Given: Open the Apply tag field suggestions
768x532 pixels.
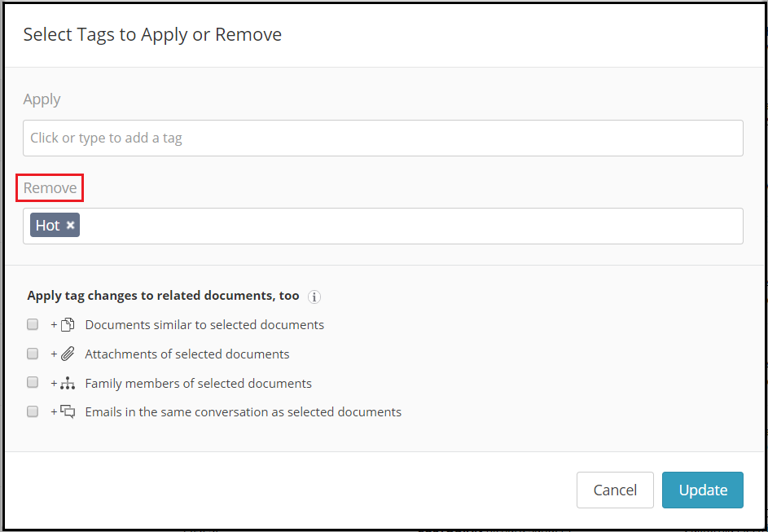Looking at the screenshot, I should 383,138.
